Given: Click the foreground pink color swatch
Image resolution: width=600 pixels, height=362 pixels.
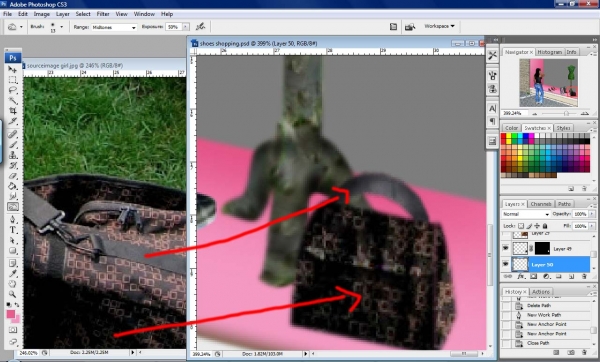Looking at the screenshot, I should [10, 315].
